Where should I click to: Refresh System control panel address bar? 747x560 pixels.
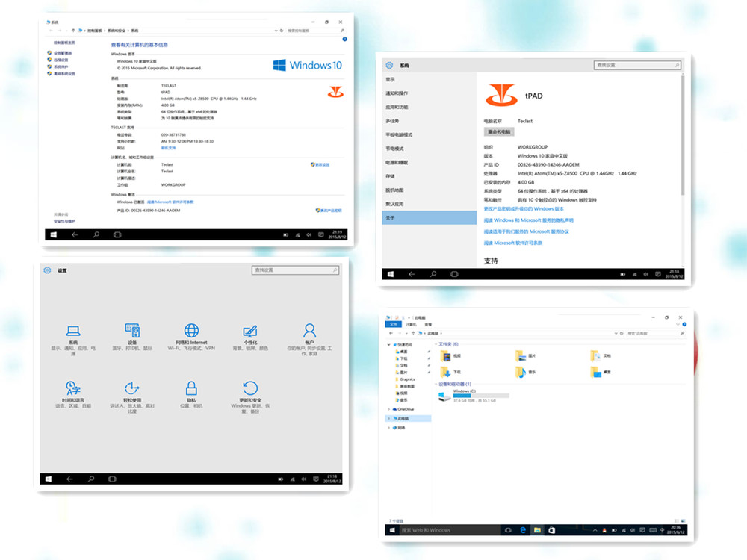click(282, 31)
